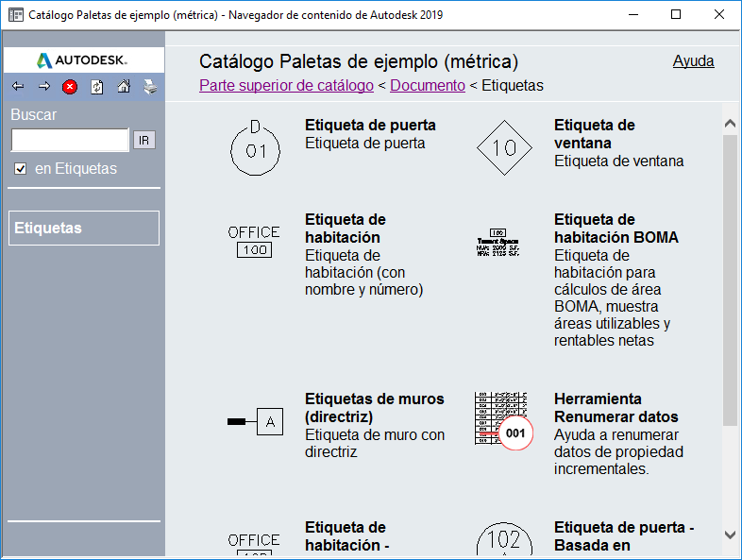Click 'Etiquetas de muros (directriz)' title
Screen dimensions: 742x560
375,408
